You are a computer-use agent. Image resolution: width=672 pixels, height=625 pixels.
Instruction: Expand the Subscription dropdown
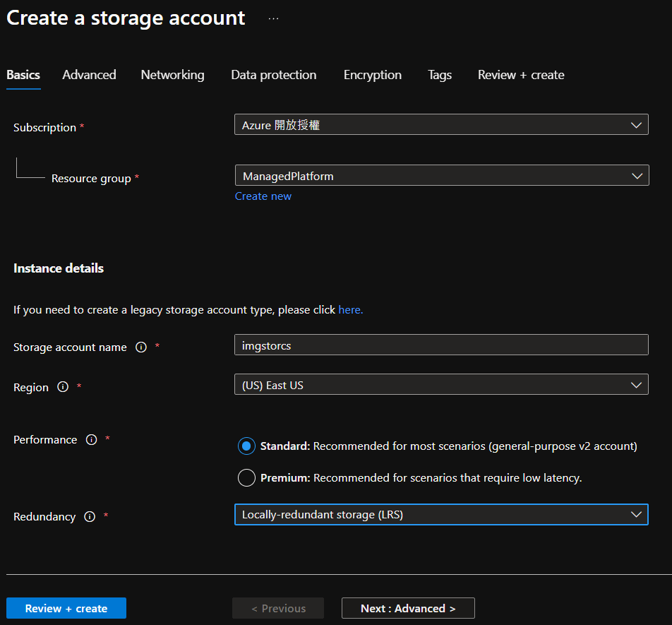441,125
